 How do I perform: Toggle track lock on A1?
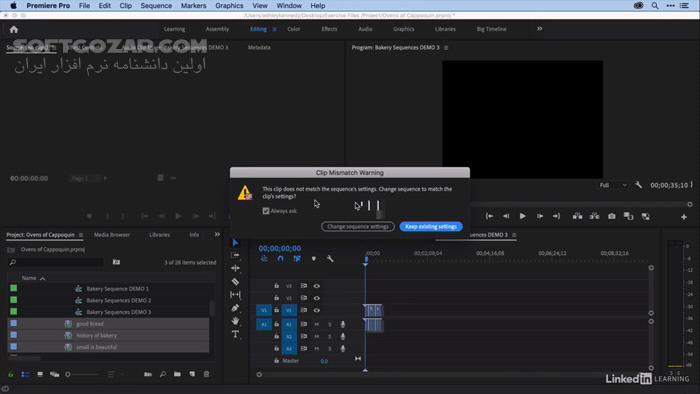(276, 324)
